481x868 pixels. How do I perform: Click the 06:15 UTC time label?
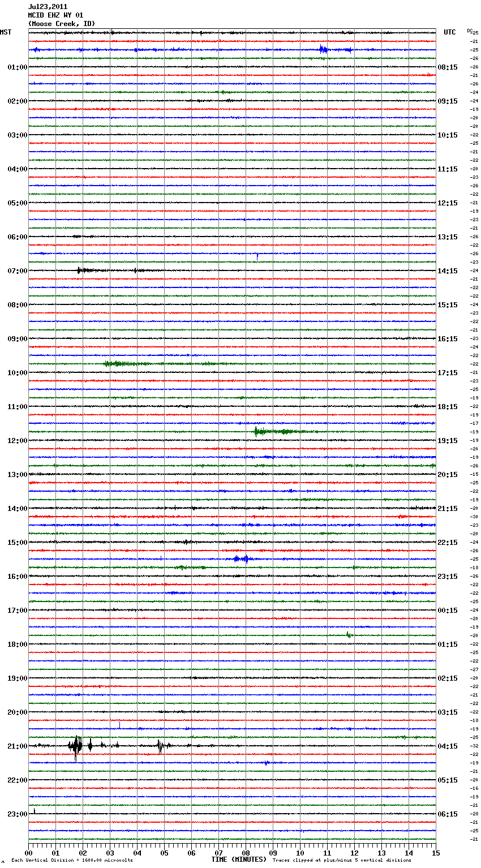pos(448,814)
